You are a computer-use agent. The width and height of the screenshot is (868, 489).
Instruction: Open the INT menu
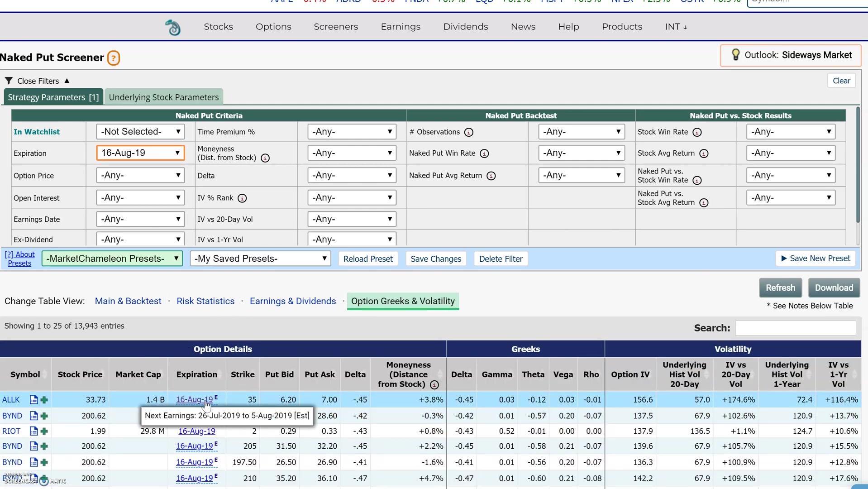[x=676, y=27]
